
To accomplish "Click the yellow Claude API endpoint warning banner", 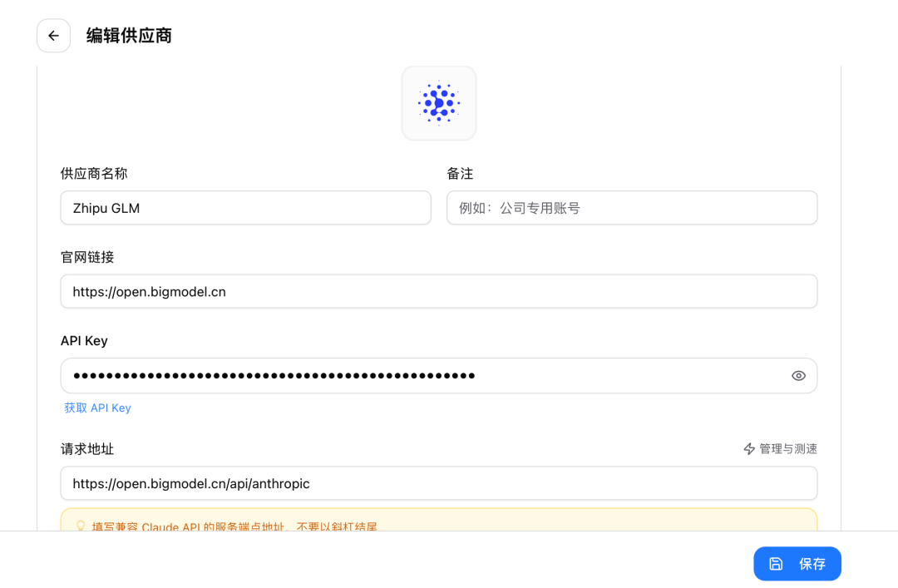I will click(x=439, y=522).
